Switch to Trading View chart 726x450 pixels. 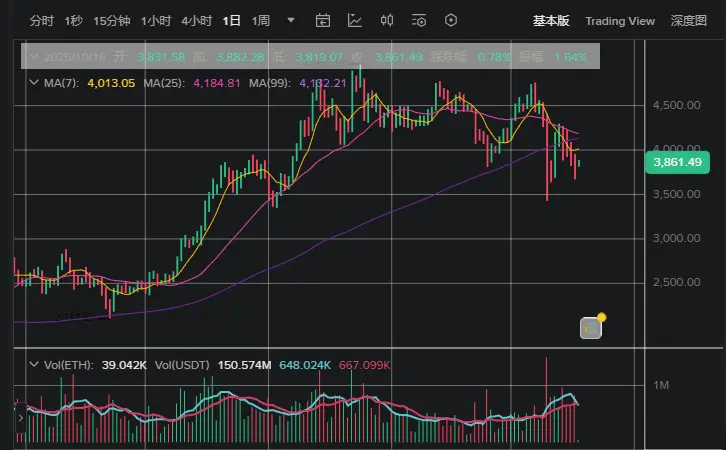[x=620, y=21]
